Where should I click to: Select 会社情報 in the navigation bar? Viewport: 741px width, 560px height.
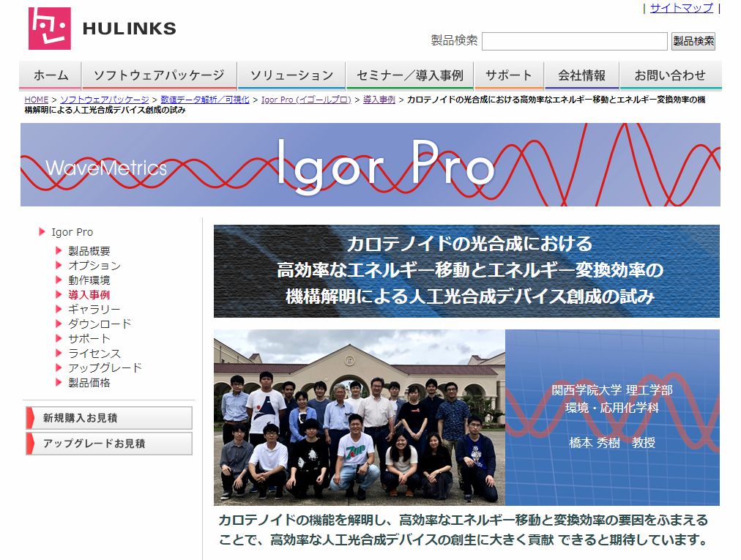582,75
